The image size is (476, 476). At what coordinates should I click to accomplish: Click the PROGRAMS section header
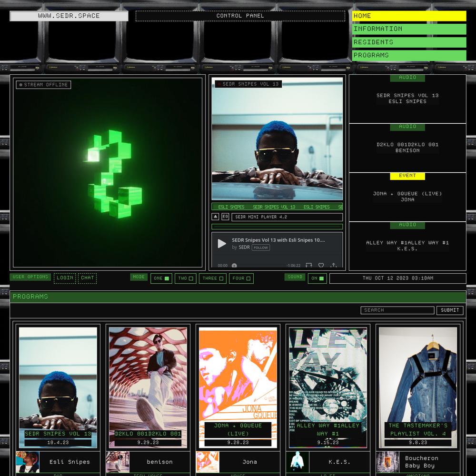tap(238, 297)
